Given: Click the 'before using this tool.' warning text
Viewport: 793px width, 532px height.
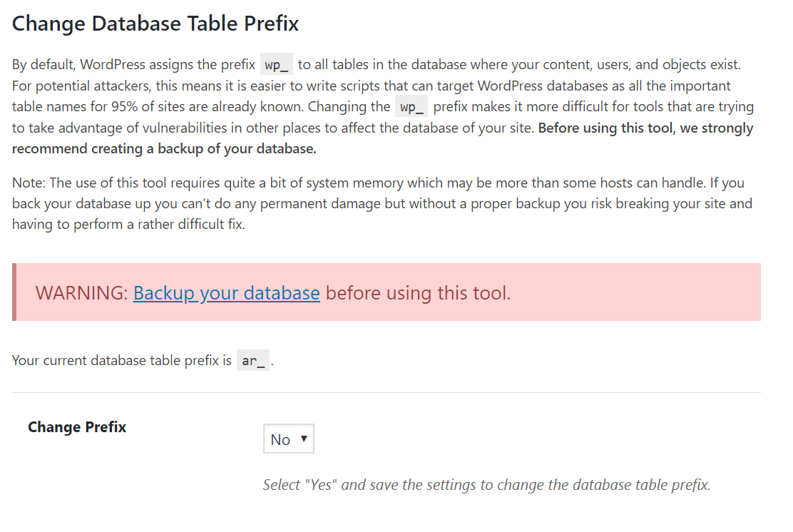Looking at the screenshot, I should point(418,293).
